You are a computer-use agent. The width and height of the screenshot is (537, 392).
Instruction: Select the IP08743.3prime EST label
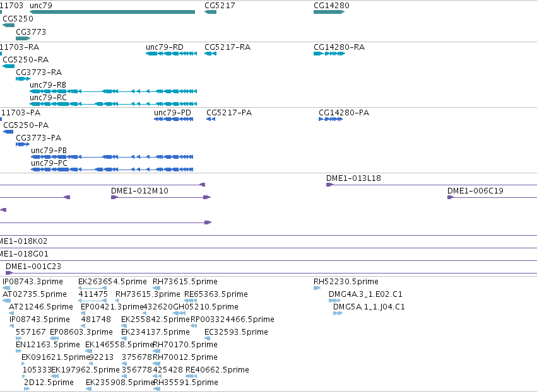33,282
